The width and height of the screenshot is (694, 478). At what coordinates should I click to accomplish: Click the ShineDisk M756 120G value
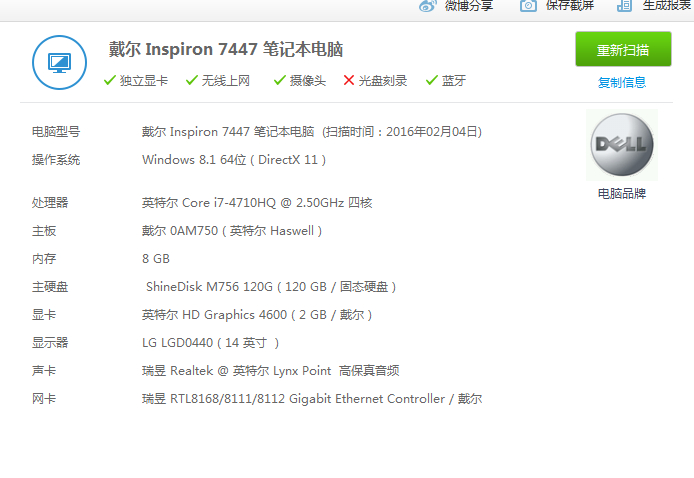pos(271,287)
